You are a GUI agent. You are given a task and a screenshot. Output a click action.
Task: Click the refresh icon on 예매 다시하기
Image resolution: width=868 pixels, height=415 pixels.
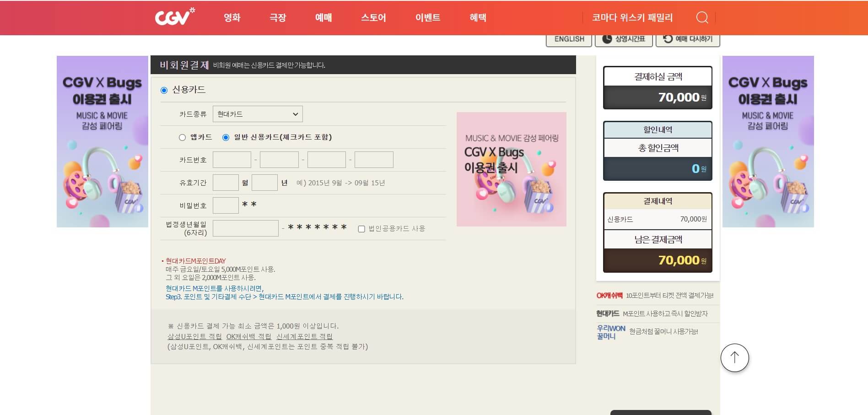668,39
